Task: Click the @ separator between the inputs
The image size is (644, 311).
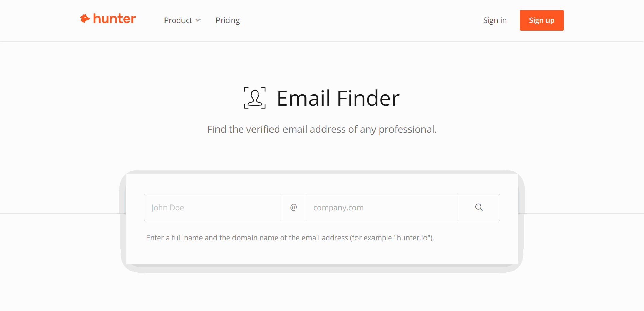Action: pyautogui.click(x=293, y=207)
